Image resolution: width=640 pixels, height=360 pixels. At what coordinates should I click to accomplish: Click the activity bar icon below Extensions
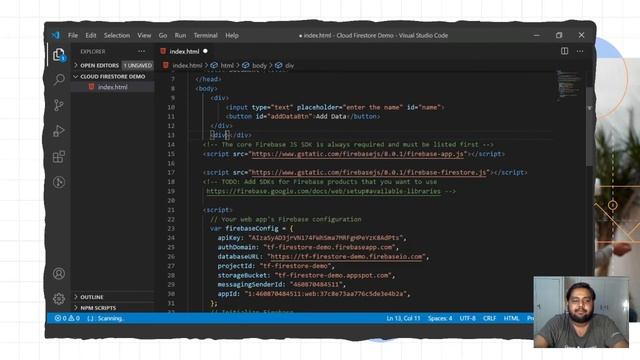pos(59,182)
